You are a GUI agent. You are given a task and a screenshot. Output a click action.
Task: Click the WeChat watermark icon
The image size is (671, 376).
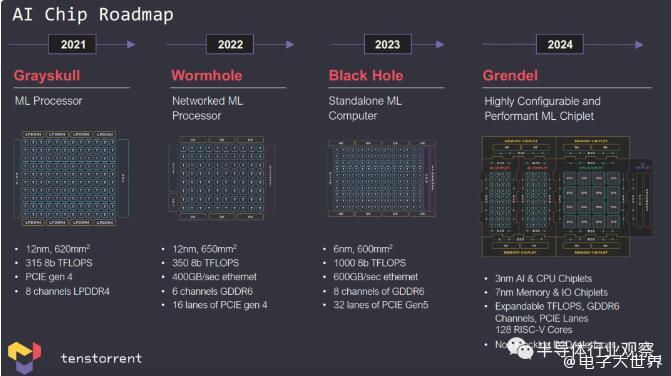point(520,349)
